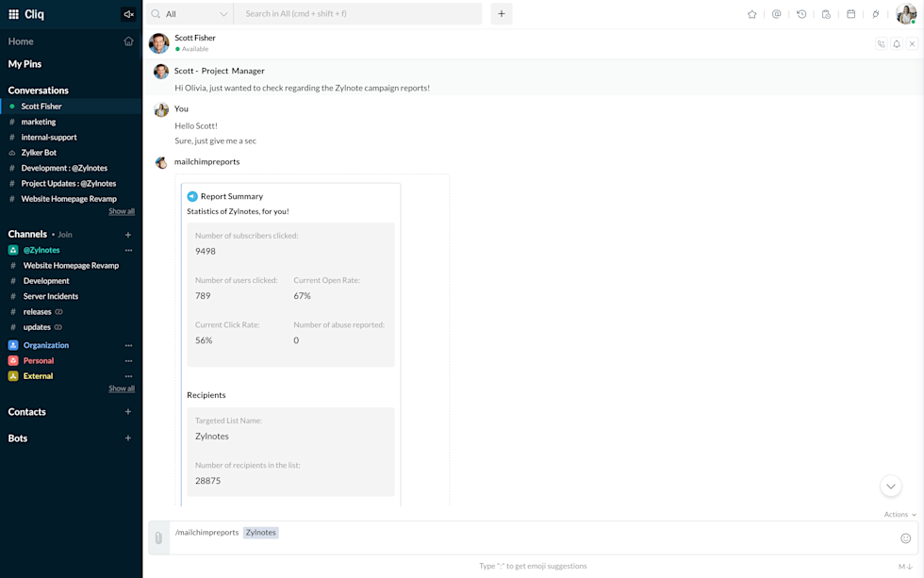Open the starred messages icon

click(751, 14)
